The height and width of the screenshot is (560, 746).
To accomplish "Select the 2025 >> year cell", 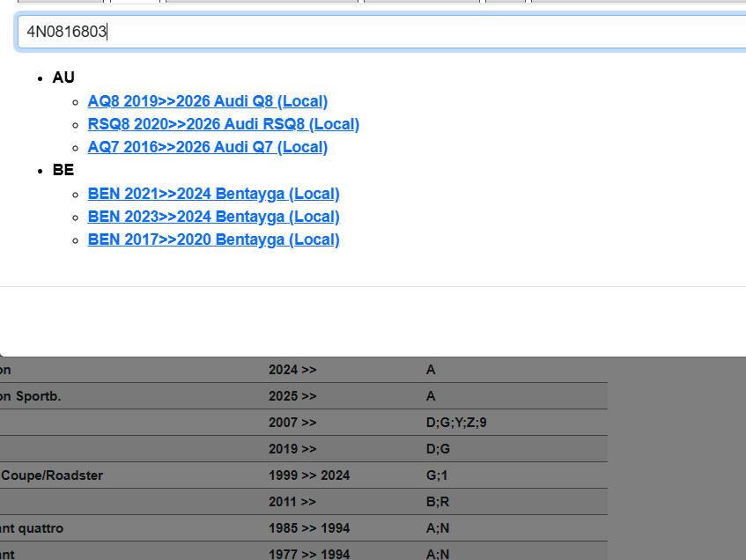I will pyautogui.click(x=292, y=396).
